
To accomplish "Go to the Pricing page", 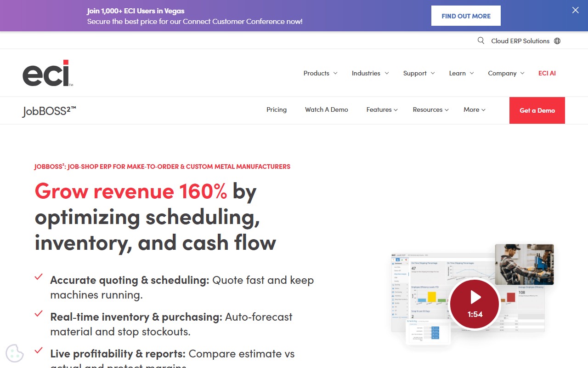I will (x=277, y=109).
